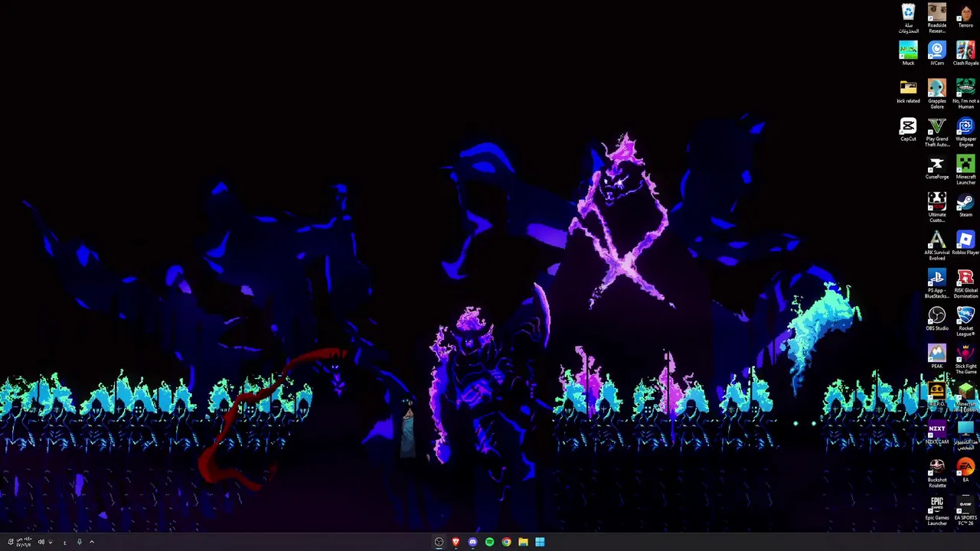Launch the Clash Royale shortcut
The height and width of the screenshot is (551, 980).
tap(965, 53)
